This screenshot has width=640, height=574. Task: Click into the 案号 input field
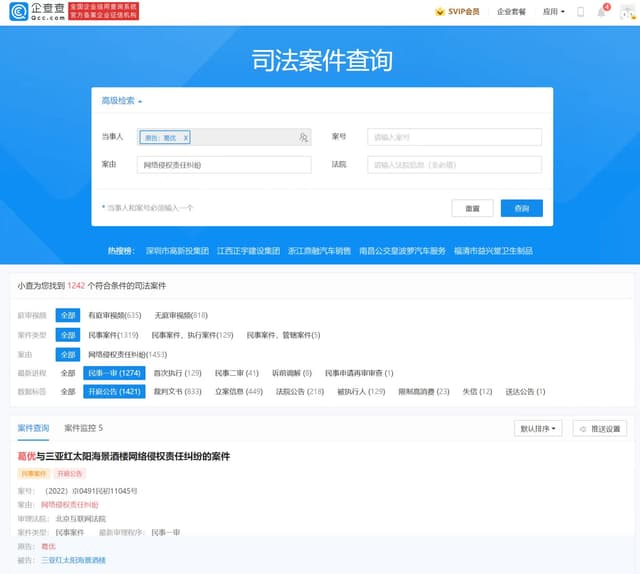tap(455, 137)
